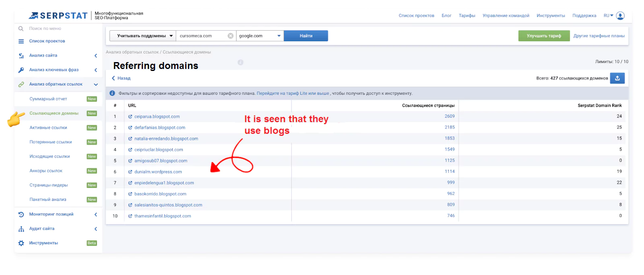
Task: Open Пакетный анализ in the sidebar
Action: tap(48, 200)
